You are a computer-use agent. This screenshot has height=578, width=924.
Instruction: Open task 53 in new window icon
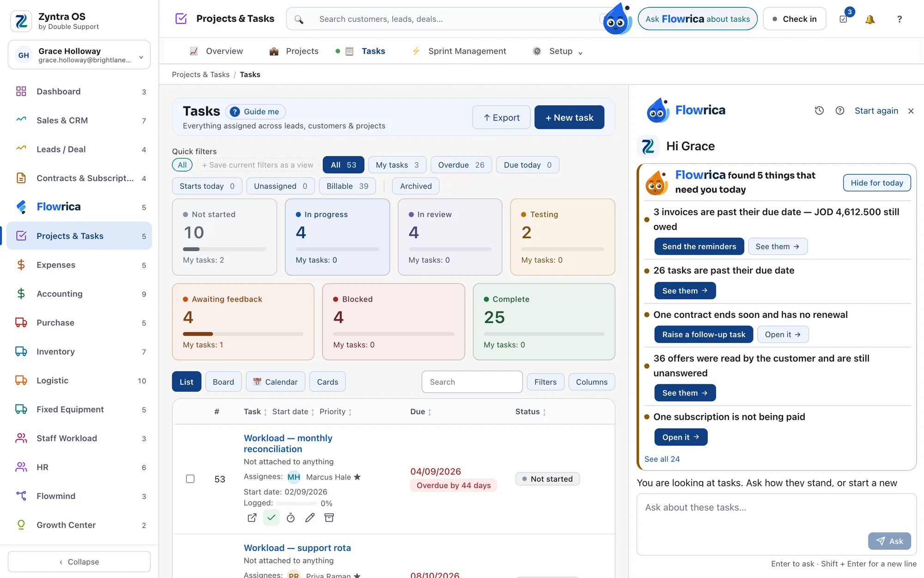pyautogui.click(x=252, y=518)
